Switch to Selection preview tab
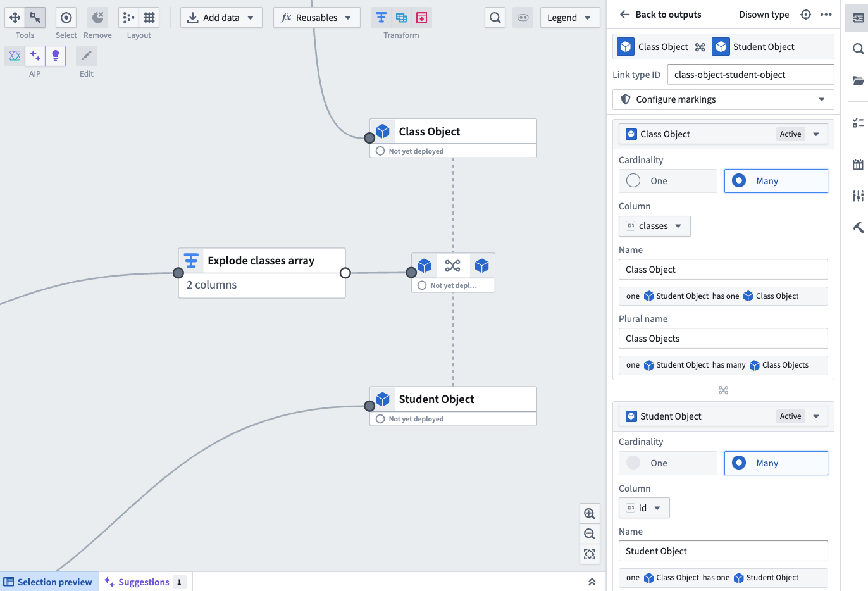This screenshot has height=591, width=868. point(49,582)
